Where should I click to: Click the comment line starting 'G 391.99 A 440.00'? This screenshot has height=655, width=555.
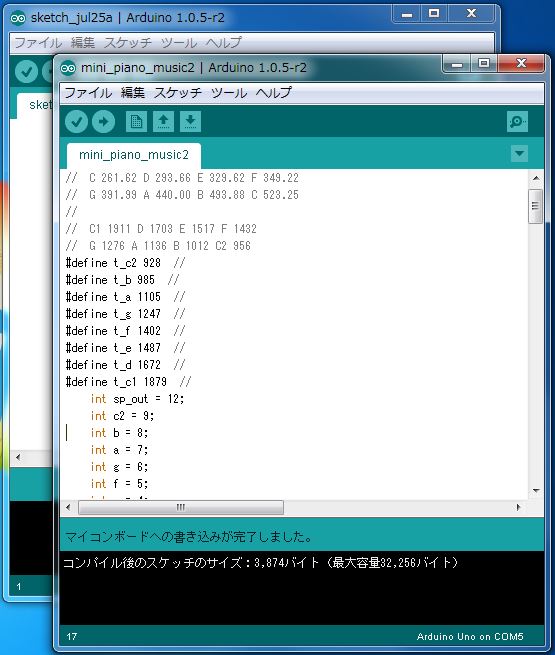[182, 195]
